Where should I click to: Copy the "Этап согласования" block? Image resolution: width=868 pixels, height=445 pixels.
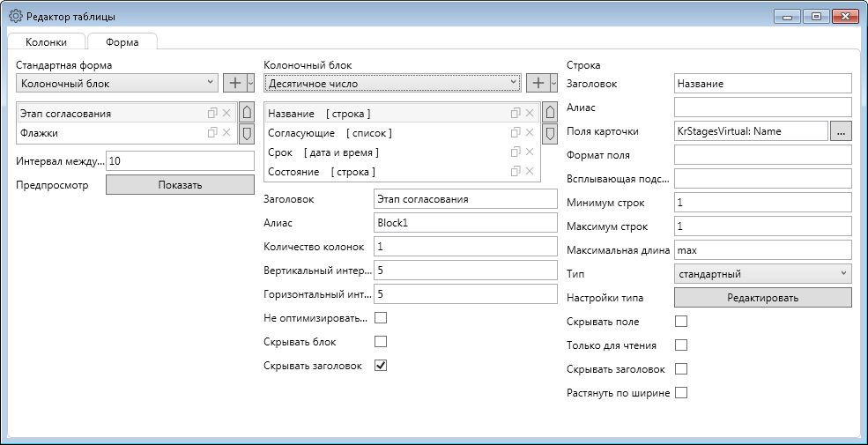(211, 113)
